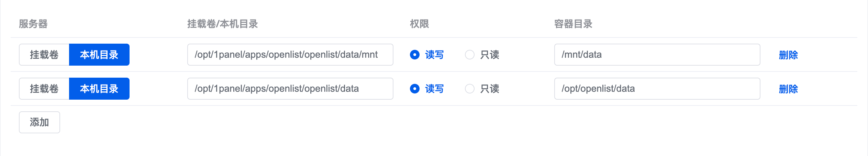Click the 服务器 column header
Screen dimensions: 868x156
33,24
